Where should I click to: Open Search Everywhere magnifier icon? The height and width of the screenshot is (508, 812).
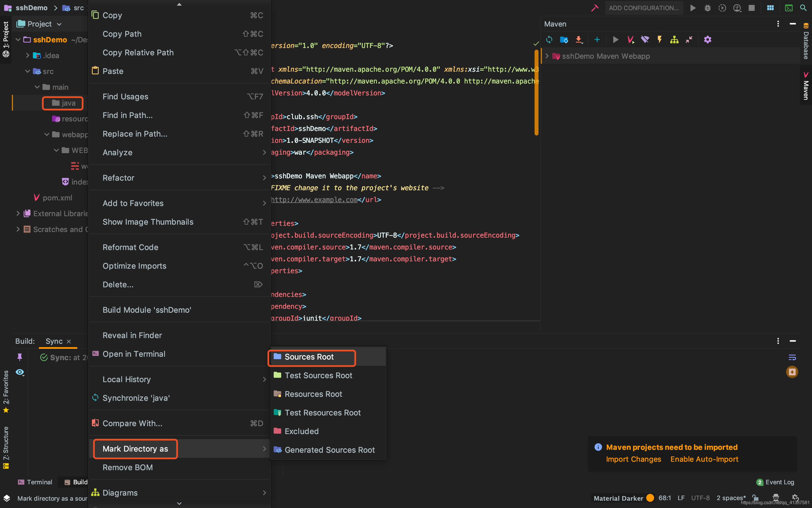pyautogui.click(x=803, y=8)
